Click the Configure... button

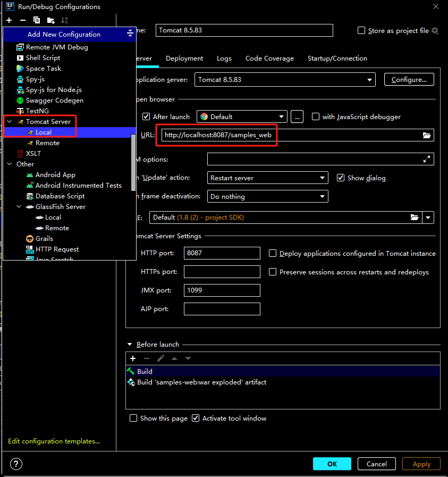point(409,80)
